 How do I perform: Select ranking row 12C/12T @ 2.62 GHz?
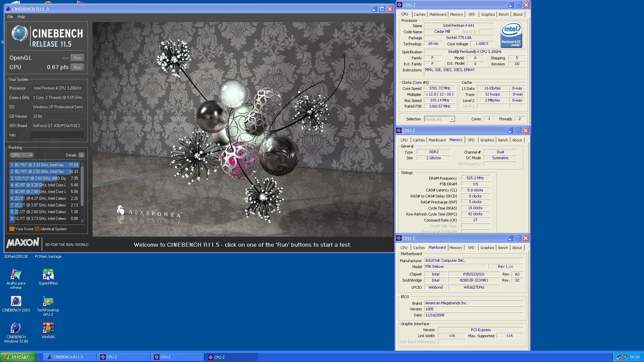(44, 178)
